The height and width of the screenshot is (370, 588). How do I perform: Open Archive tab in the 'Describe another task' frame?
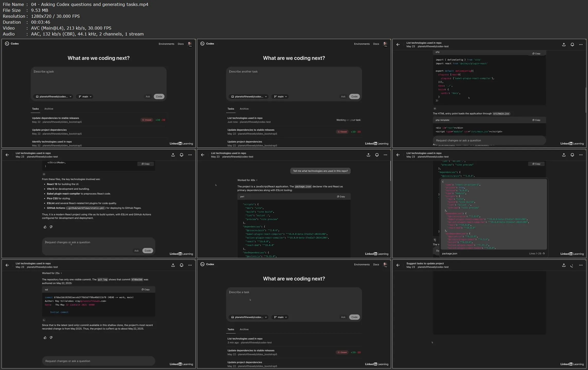pos(244,109)
